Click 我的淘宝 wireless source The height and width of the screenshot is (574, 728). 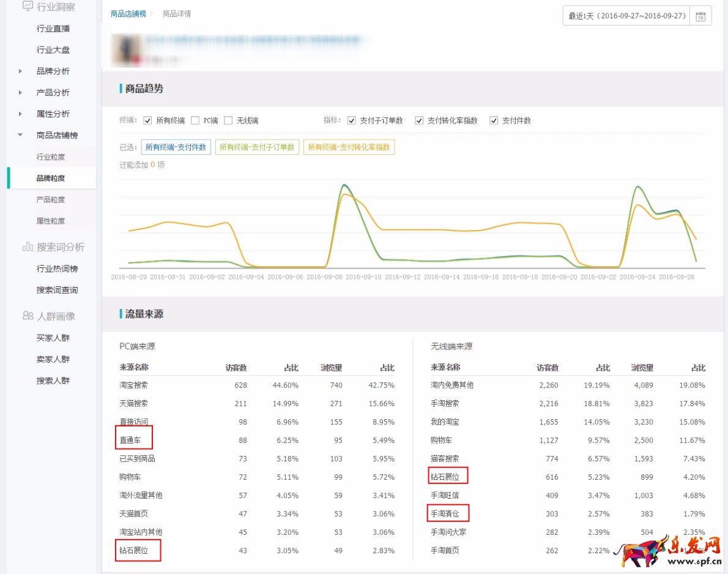445,422
